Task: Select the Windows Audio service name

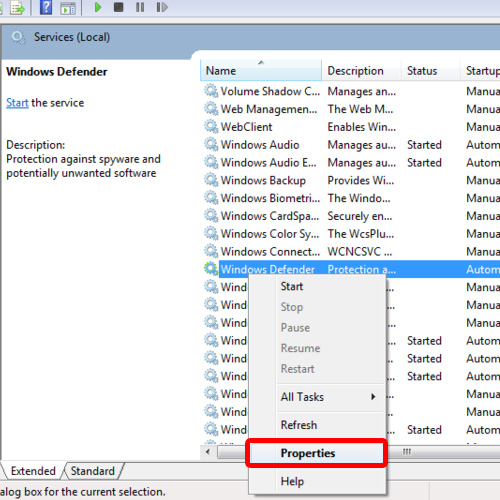Action: coord(260,145)
